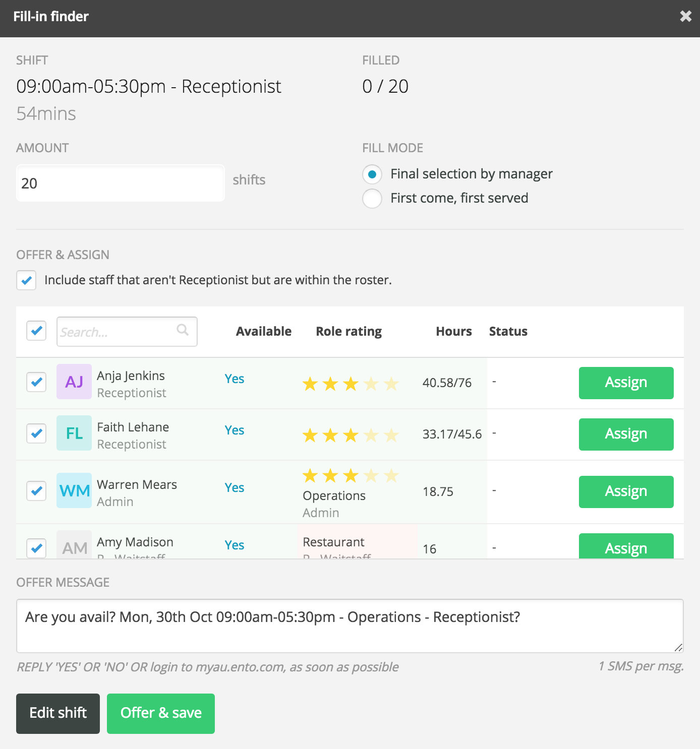Image resolution: width=700 pixels, height=749 pixels.
Task: Click the 1 SMS per msg. note
Action: [x=641, y=666]
